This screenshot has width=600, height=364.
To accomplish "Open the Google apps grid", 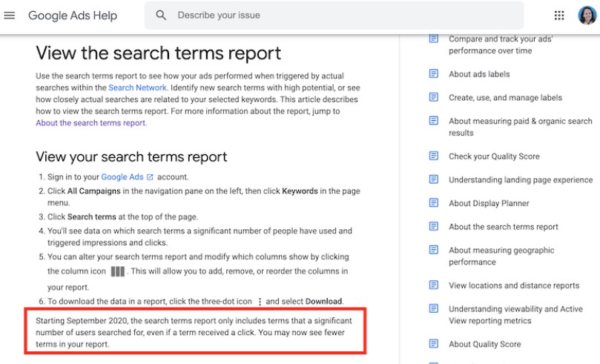I will click(x=559, y=16).
